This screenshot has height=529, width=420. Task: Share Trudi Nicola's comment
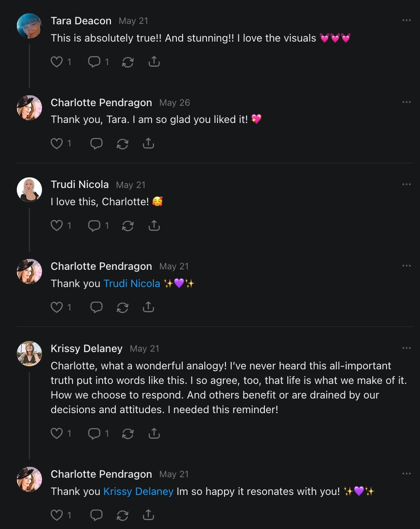coord(154,225)
